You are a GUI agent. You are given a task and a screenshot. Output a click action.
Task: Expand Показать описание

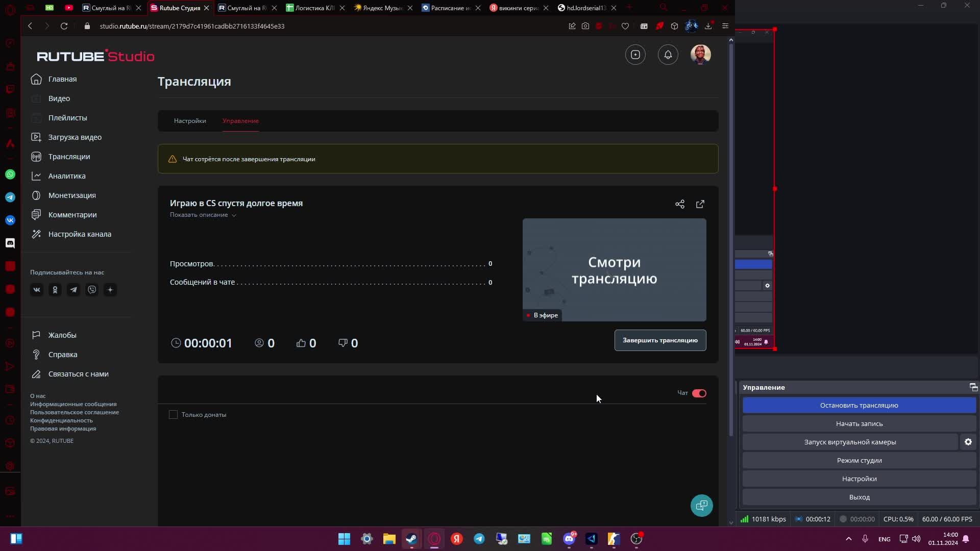[x=203, y=215]
